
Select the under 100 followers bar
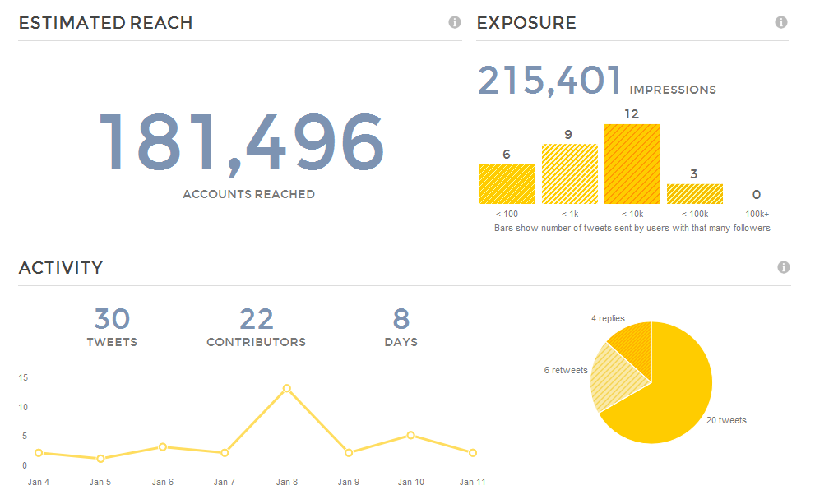pyautogui.click(x=507, y=184)
